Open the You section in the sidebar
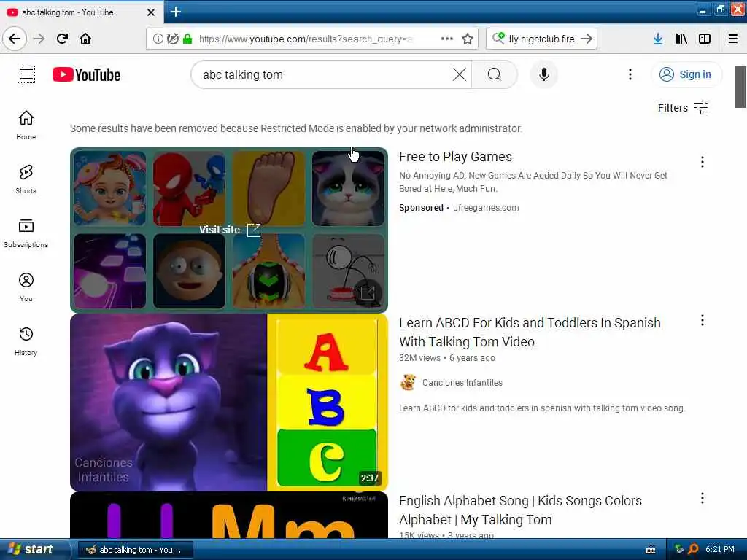The width and height of the screenshot is (747, 560). click(26, 287)
